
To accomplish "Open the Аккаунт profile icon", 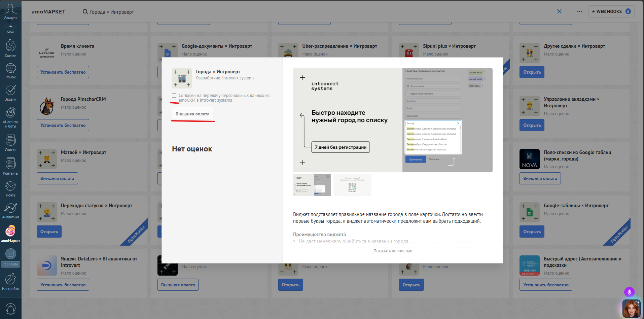I will (10, 11).
